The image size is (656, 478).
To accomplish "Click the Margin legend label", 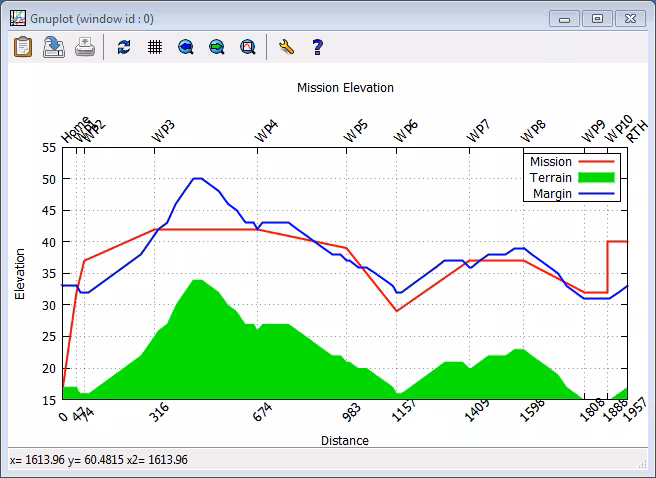I will pos(552,193).
